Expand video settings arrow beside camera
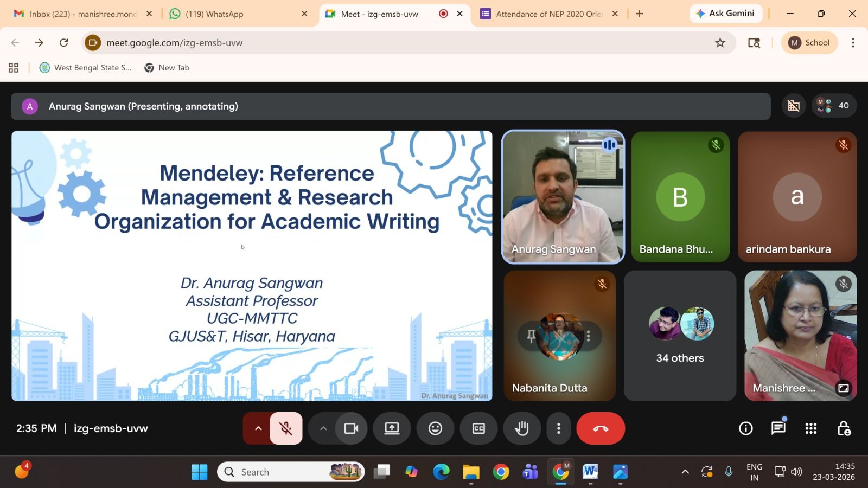This screenshot has height=488, width=868. click(323, 428)
